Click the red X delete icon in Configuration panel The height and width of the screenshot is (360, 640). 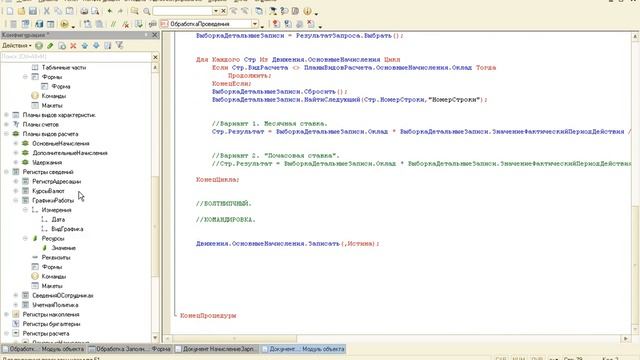(73, 46)
